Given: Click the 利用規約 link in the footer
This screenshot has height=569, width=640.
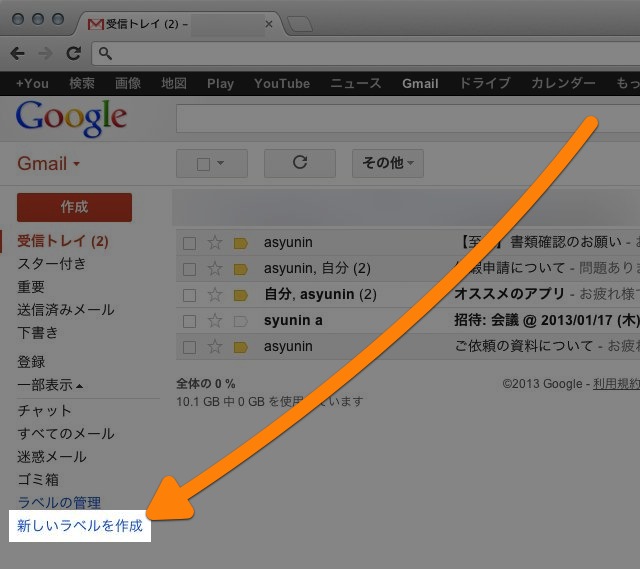Looking at the screenshot, I should click(616, 384).
